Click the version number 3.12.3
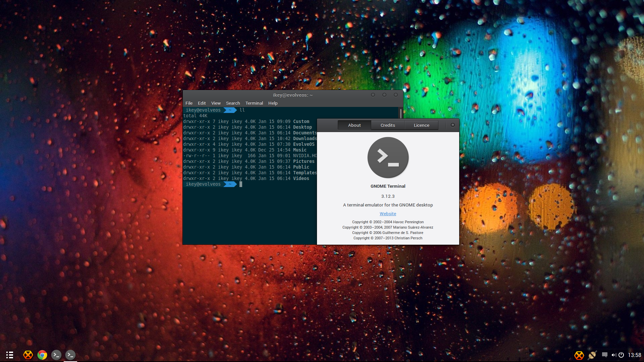 tap(388, 196)
